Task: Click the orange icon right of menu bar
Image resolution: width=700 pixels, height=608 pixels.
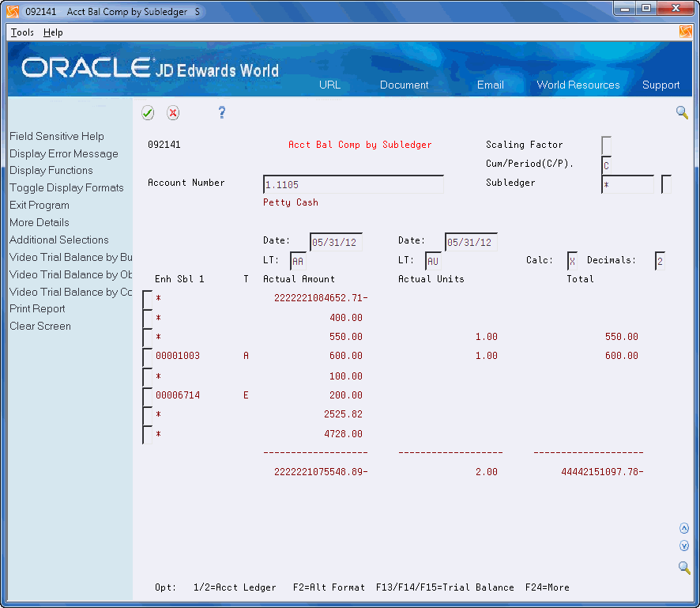Action: point(685,32)
